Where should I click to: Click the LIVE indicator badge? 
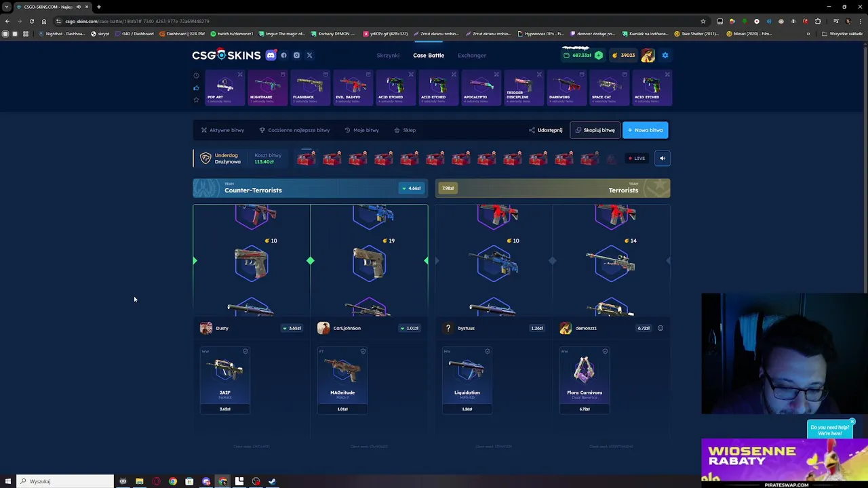[x=636, y=159]
